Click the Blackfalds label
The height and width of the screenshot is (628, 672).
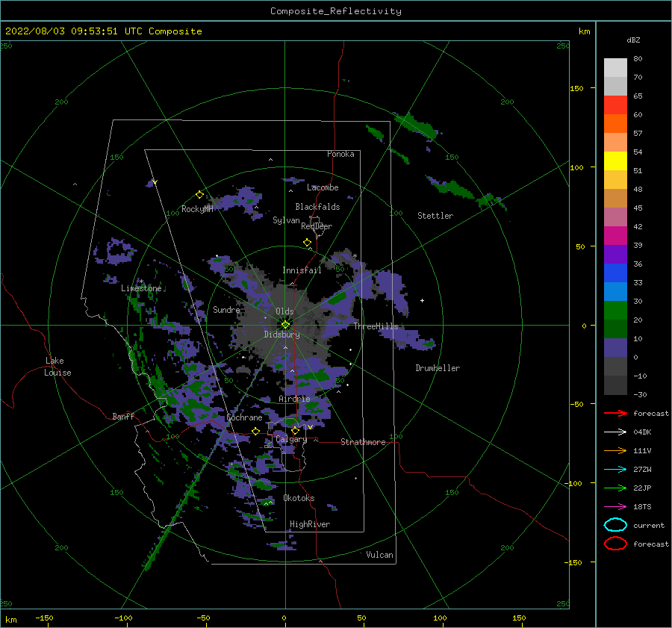point(317,207)
